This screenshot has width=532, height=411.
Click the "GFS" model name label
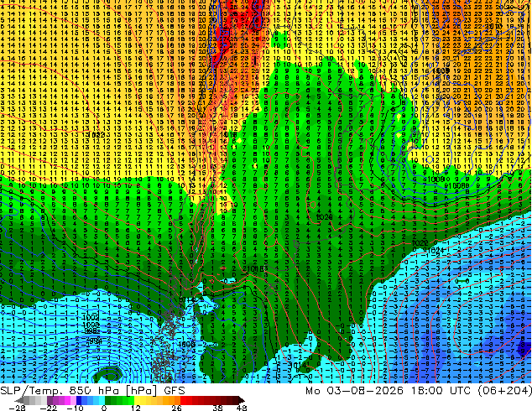click(x=175, y=391)
